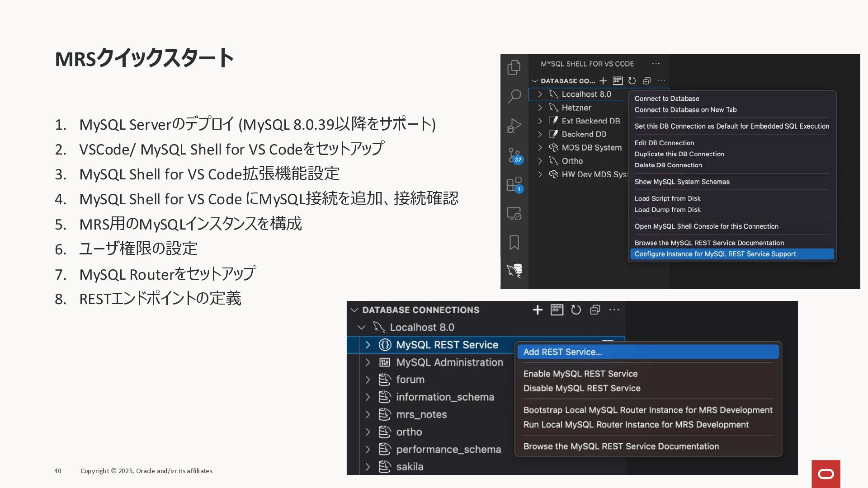868x488 pixels.
Task: Select MySQL Shell for VS Code activity icon
Action: (x=514, y=271)
